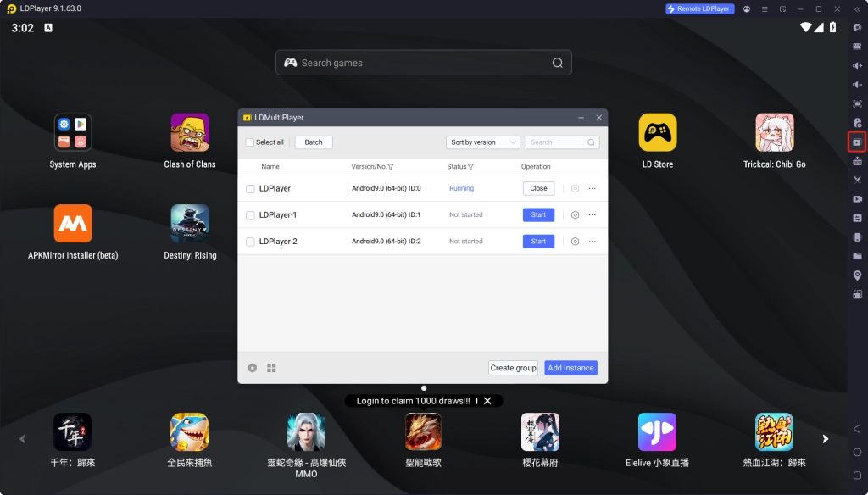Click the highlighted multi-instance sidebar icon
This screenshot has width=868, height=495.
pos(857,142)
